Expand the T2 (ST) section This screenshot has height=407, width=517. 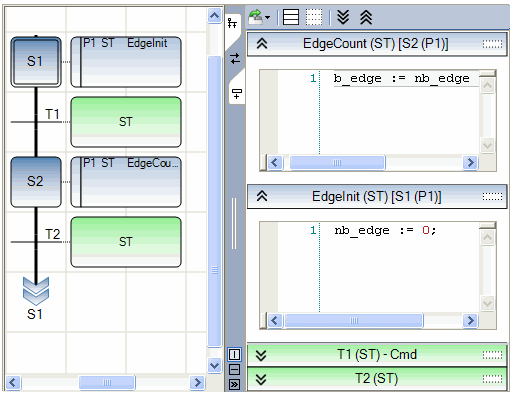tap(261, 379)
